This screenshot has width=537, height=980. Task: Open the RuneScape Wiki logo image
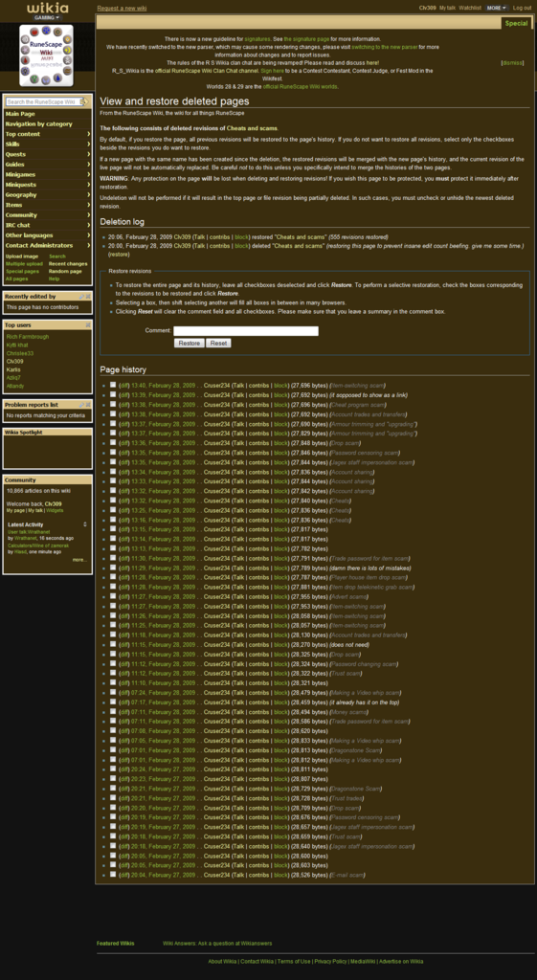coord(46,55)
